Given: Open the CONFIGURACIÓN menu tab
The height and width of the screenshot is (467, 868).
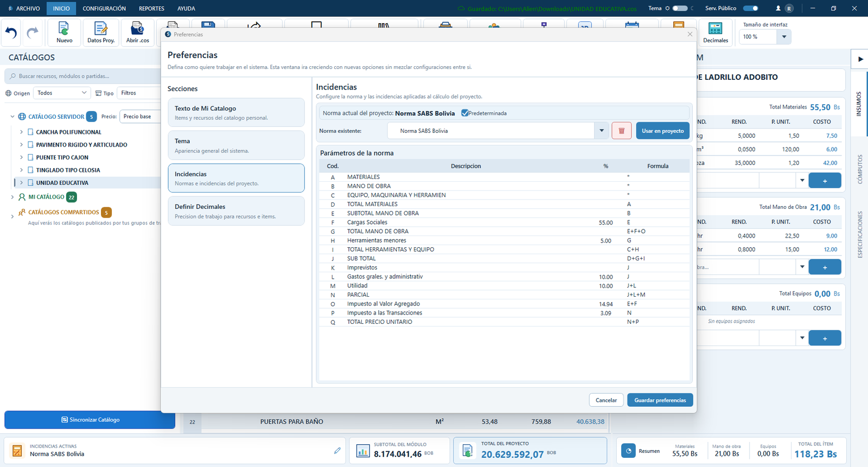Looking at the screenshot, I should [104, 8].
